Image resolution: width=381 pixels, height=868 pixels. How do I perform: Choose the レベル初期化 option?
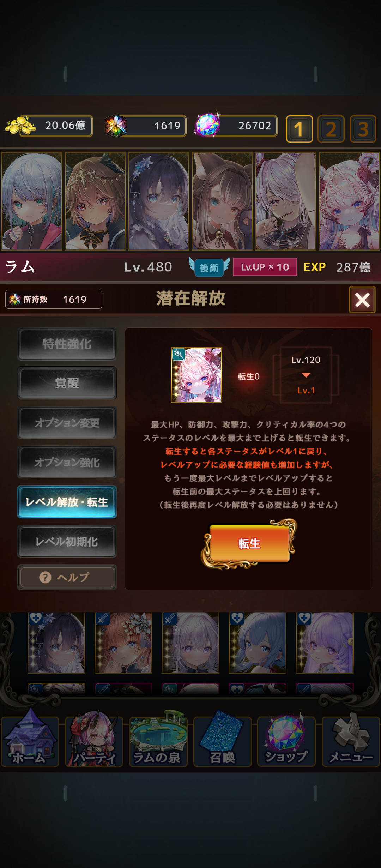67,542
